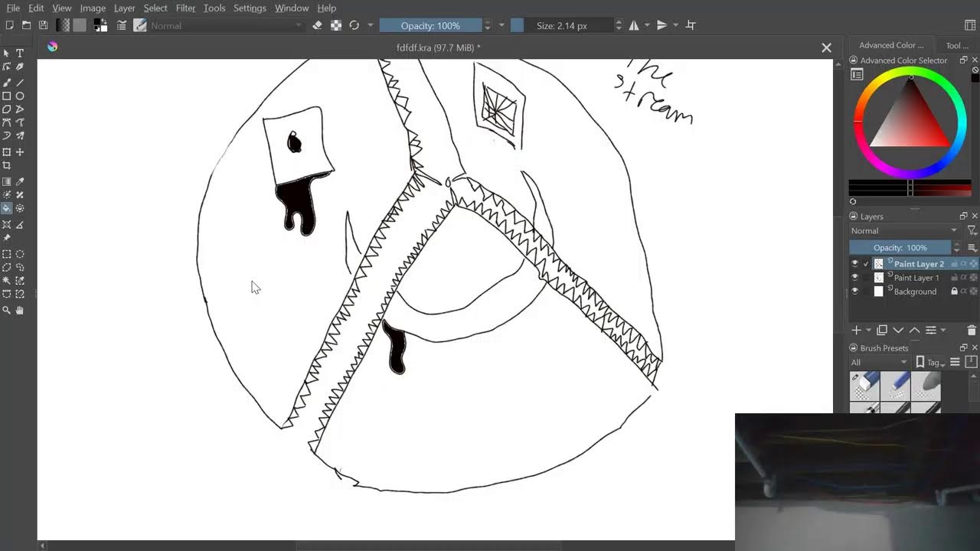The image size is (980, 551).
Task: Reload the original brush preset
Action: pos(354,25)
